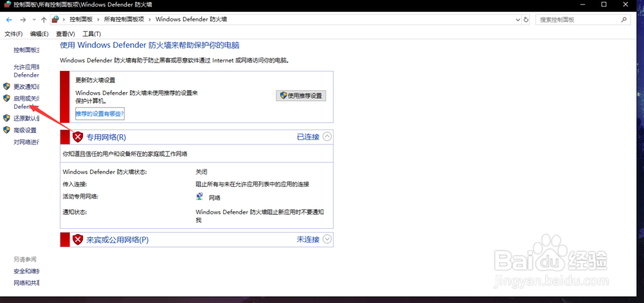Open 安全和维护 see-also link

pos(26,271)
